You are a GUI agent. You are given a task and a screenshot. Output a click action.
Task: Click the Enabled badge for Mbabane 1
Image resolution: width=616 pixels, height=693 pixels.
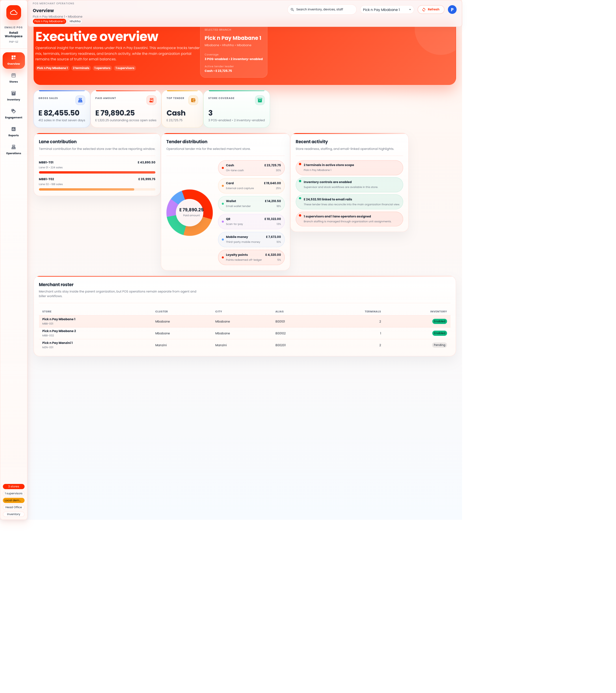(439, 321)
